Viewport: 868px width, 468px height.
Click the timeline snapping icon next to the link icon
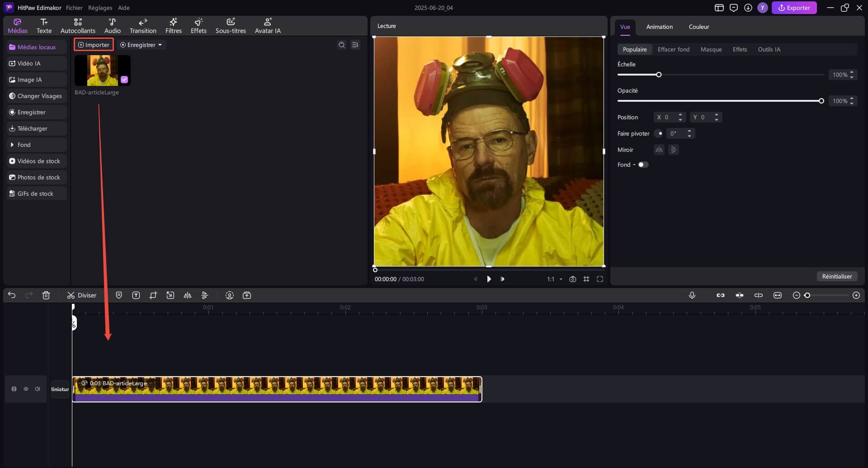(740, 295)
